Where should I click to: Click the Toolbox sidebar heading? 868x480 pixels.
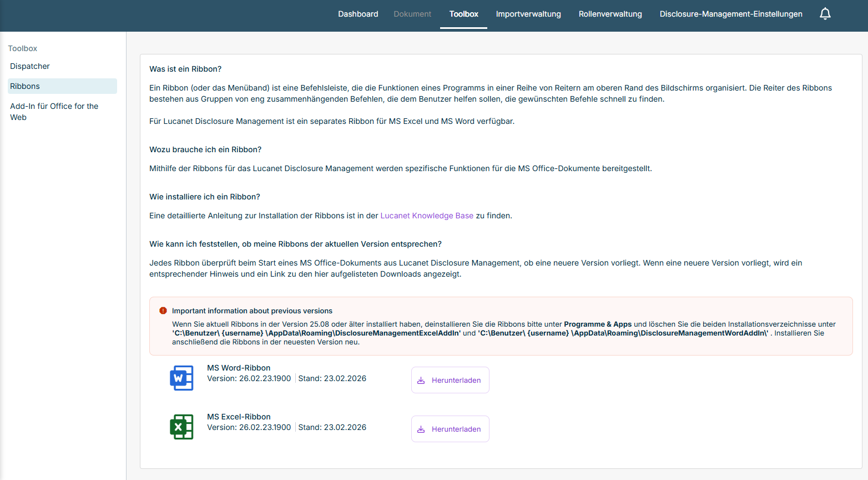point(23,48)
